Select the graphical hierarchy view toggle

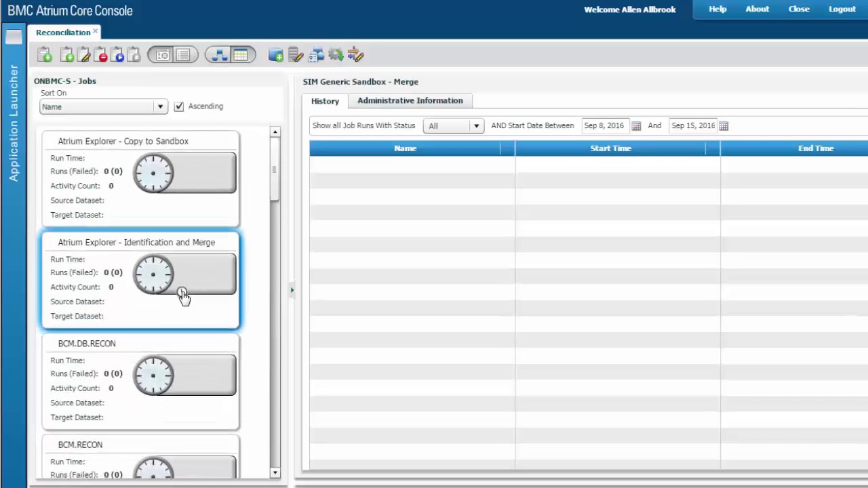(219, 56)
